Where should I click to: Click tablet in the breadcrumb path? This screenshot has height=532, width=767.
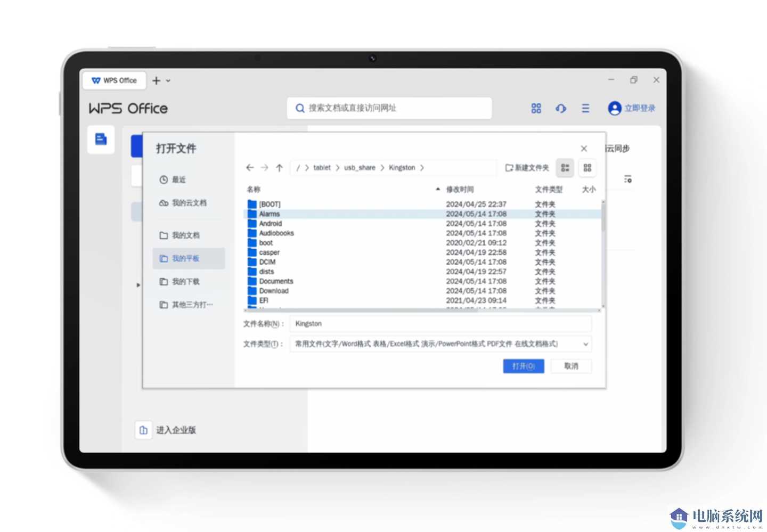tap(322, 168)
